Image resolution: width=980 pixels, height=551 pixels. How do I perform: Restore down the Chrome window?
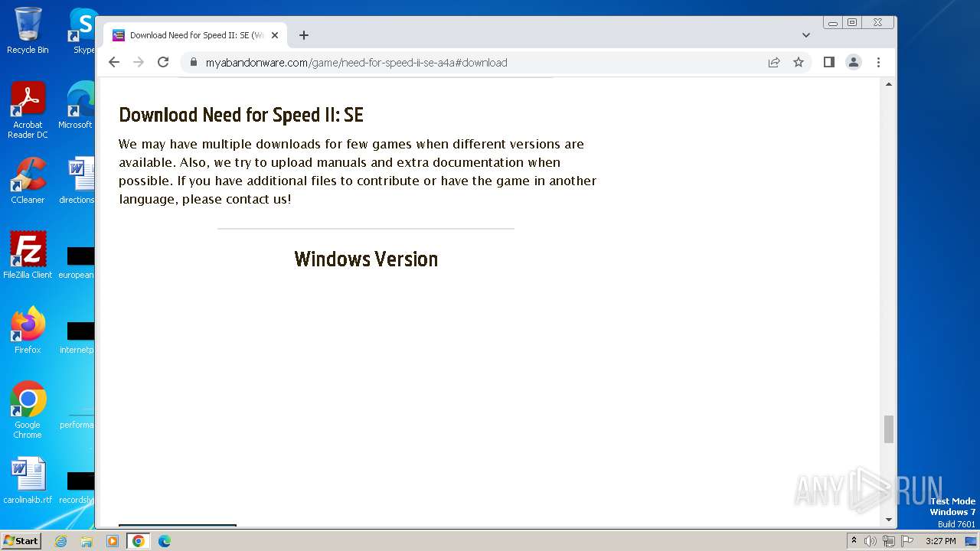(852, 23)
